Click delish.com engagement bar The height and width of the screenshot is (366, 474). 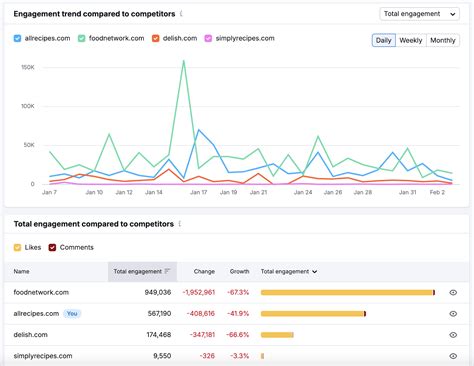pyautogui.click(x=277, y=335)
